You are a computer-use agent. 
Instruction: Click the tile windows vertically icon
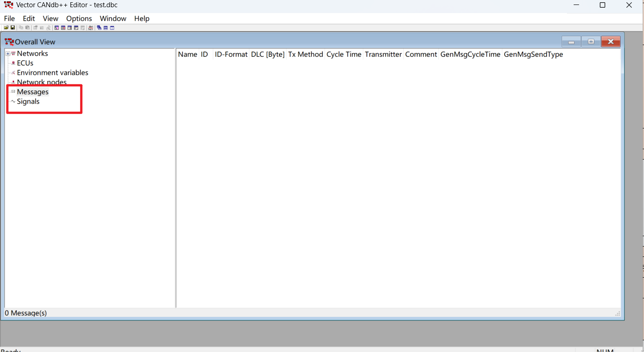[x=112, y=27]
